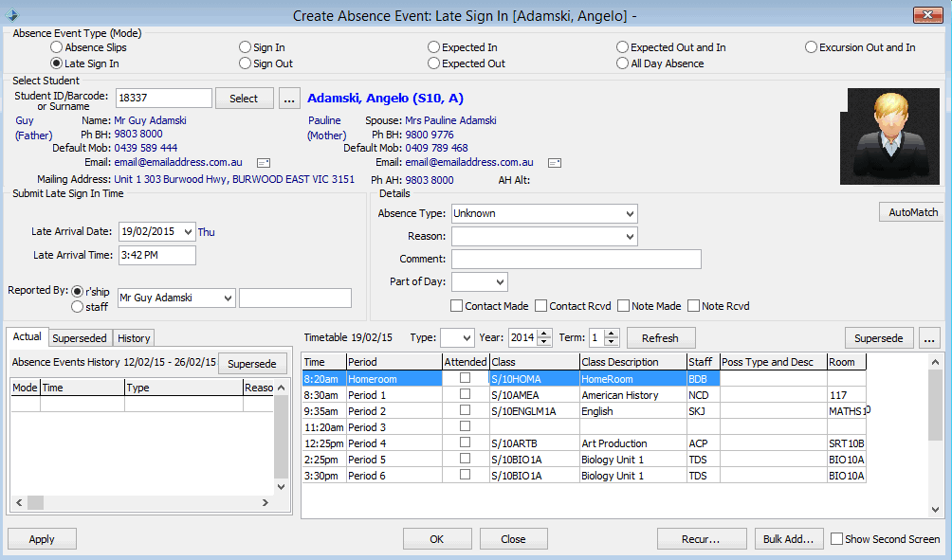This screenshot has width=952, height=560.
Task: Tick the Contact Rcvd checkbox
Action: tap(541, 306)
